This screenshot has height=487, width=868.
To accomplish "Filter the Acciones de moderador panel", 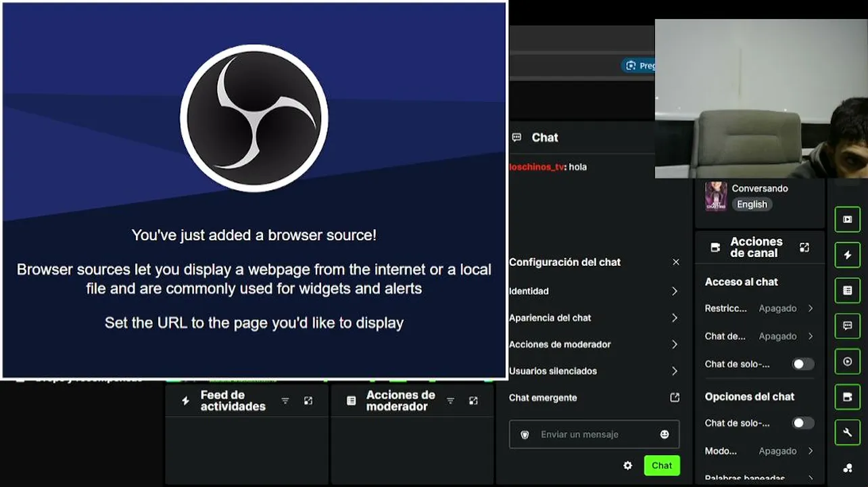I will (x=450, y=401).
